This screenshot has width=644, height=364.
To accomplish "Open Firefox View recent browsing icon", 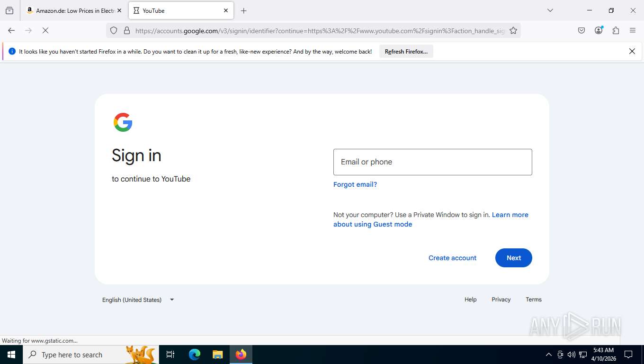I will pyautogui.click(x=9, y=10).
